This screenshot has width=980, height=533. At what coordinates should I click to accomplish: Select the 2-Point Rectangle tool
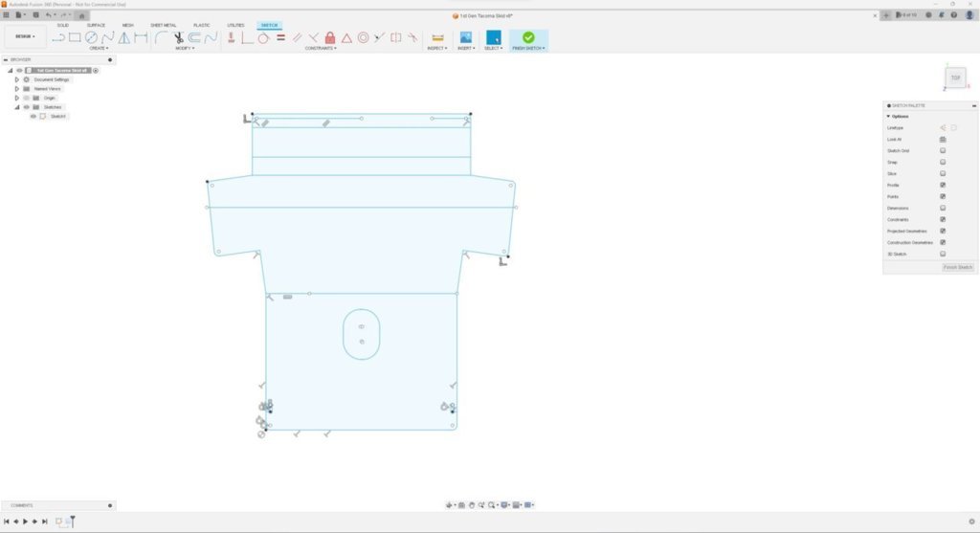pyautogui.click(x=75, y=37)
